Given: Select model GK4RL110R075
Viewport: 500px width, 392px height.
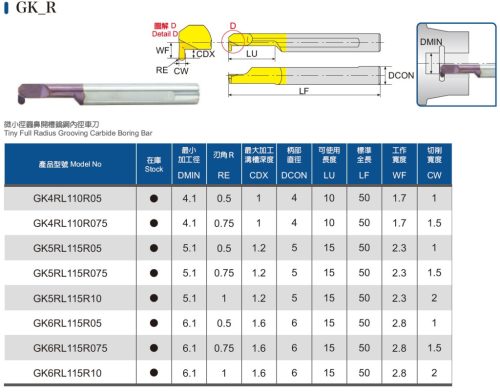Looking at the screenshot, I should pos(70,223).
